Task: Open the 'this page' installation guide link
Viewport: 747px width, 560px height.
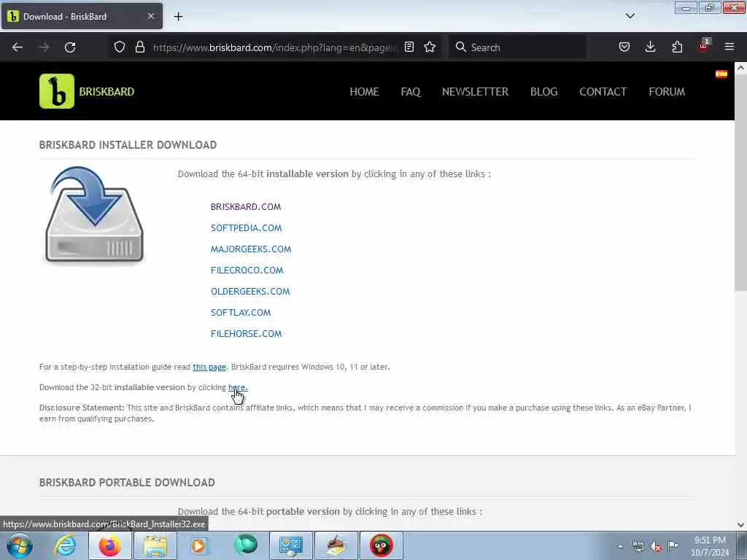Action: click(x=209, y=367)
